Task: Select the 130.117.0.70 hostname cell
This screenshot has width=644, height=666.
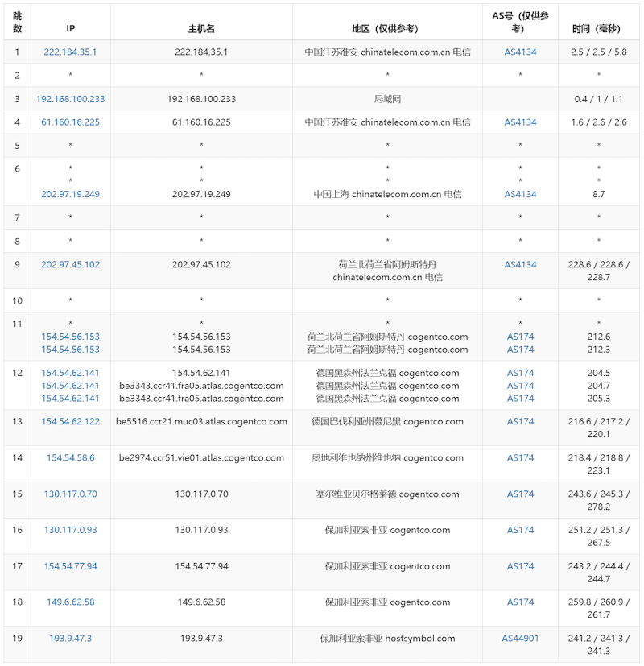Action: 201,494
